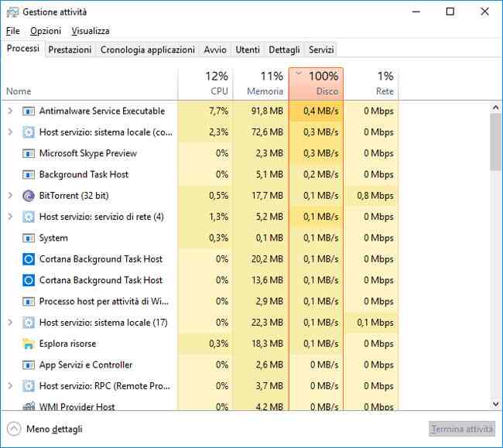Open the File menu
503x448 pixels.
point(13,31)
